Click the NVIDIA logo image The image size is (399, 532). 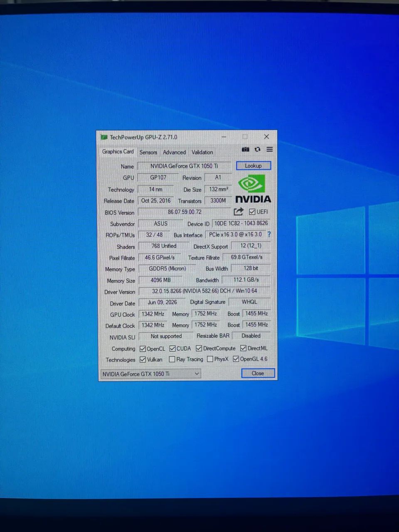pyautogui.click(x=253, y=189)
